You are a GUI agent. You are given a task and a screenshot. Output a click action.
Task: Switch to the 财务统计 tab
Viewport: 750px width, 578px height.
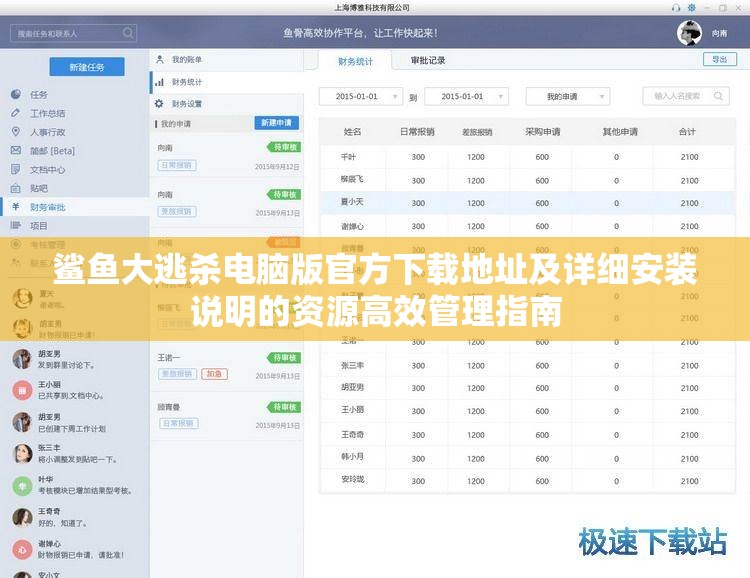(x=355, y=61)
